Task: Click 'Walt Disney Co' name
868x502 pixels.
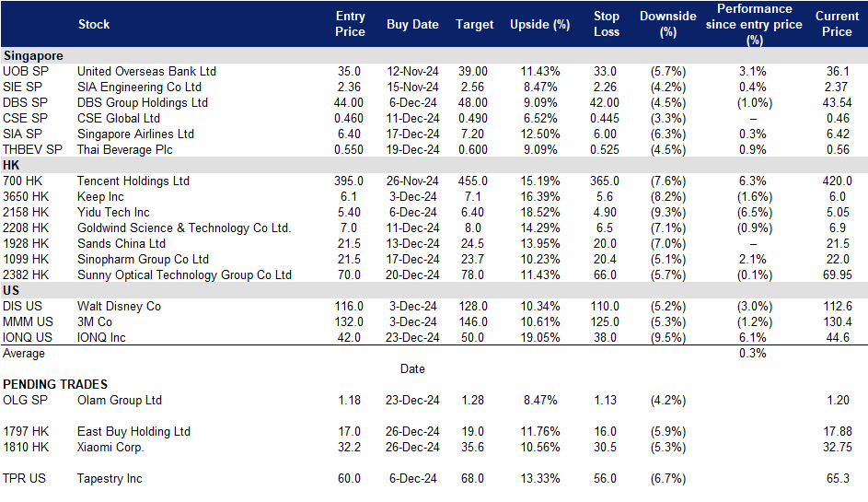Action: click(x=119, y=306)
